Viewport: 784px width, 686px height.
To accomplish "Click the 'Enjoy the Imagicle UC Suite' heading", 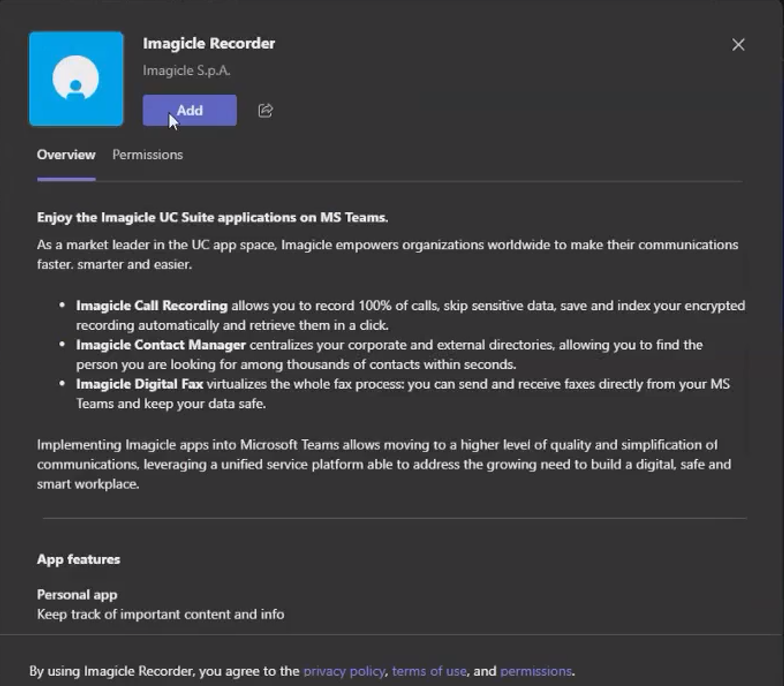I will (212, 217).
